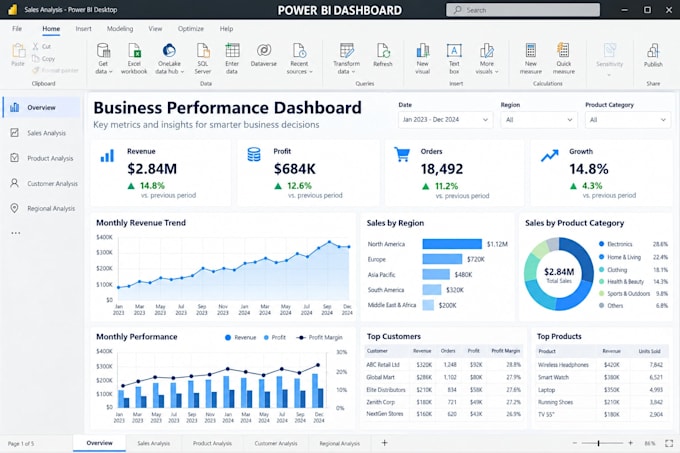The image size is (680, 453).
Task: Insert a Text box
Action: click(454, 59)
